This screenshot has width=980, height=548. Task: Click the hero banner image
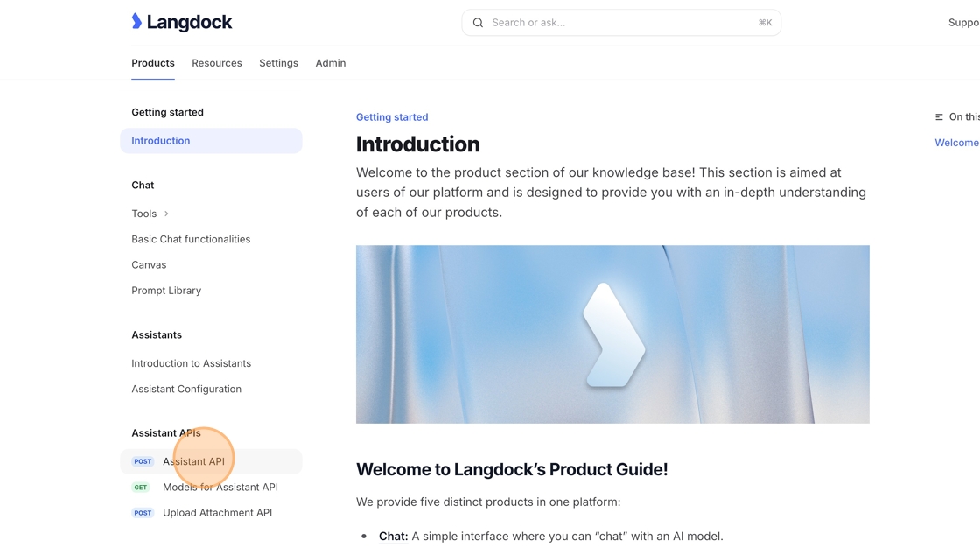[x=612, y=334]
